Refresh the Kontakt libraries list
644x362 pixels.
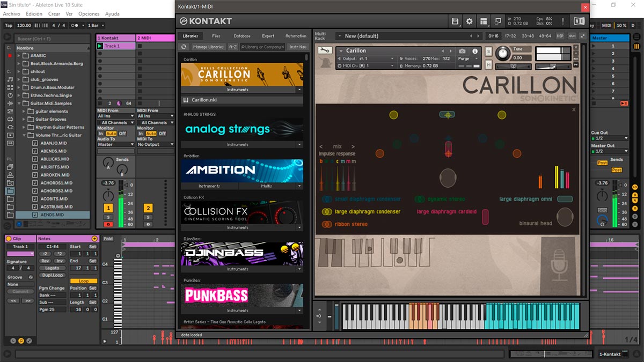(x=184, y=47)
